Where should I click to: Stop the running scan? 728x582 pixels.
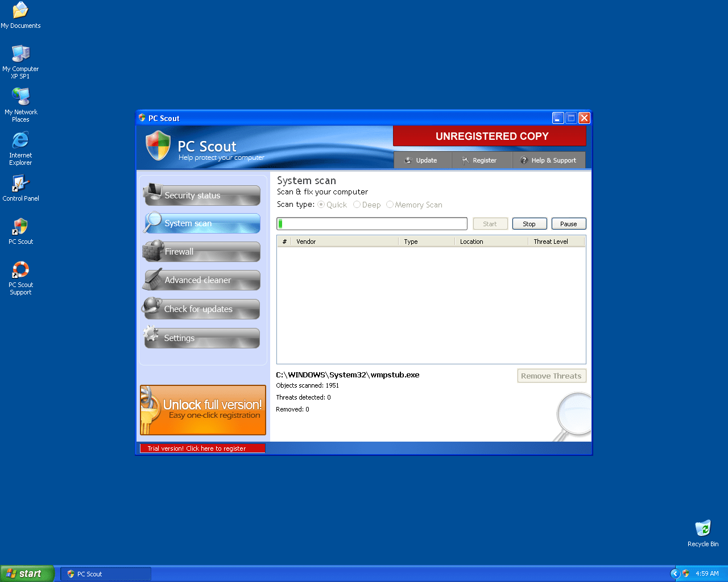click(529, 224)
